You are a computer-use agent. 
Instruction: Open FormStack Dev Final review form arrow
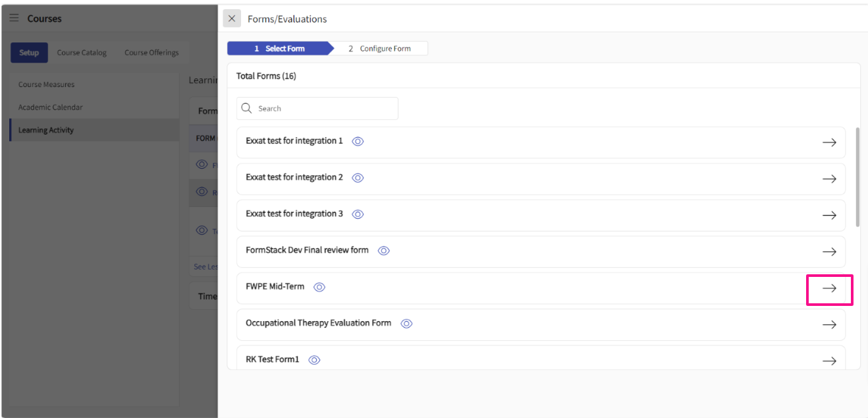[829, 251]
